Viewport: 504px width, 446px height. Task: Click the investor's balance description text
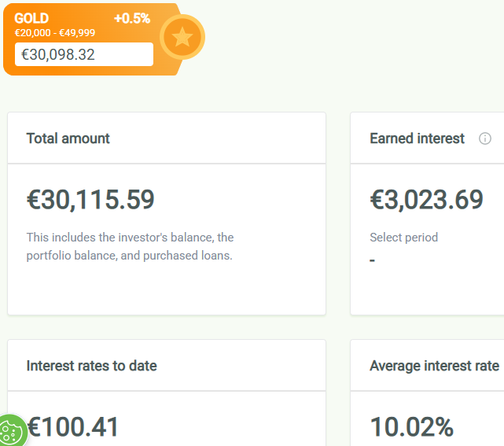pyautogui.click(x=130, y=237)
